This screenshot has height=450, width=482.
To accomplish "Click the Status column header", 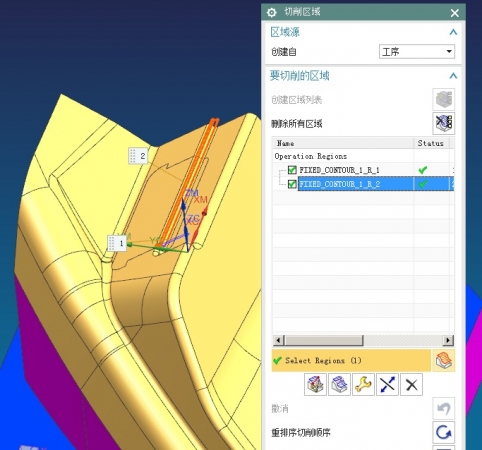I will point(431,143).
